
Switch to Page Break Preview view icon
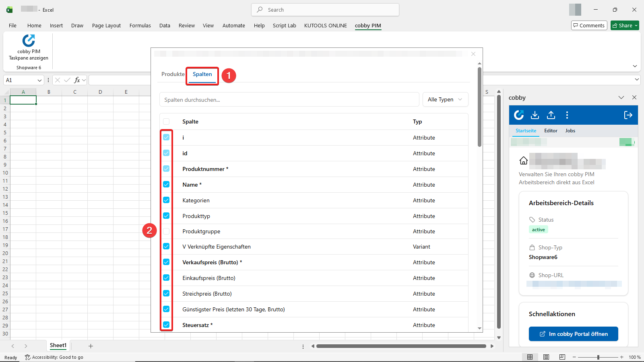click(x=562, y=357)
